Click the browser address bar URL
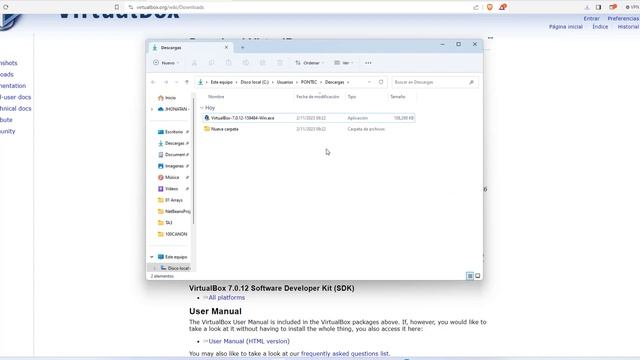The height and width of the screenshot is (360, 640). coord(170,7)
